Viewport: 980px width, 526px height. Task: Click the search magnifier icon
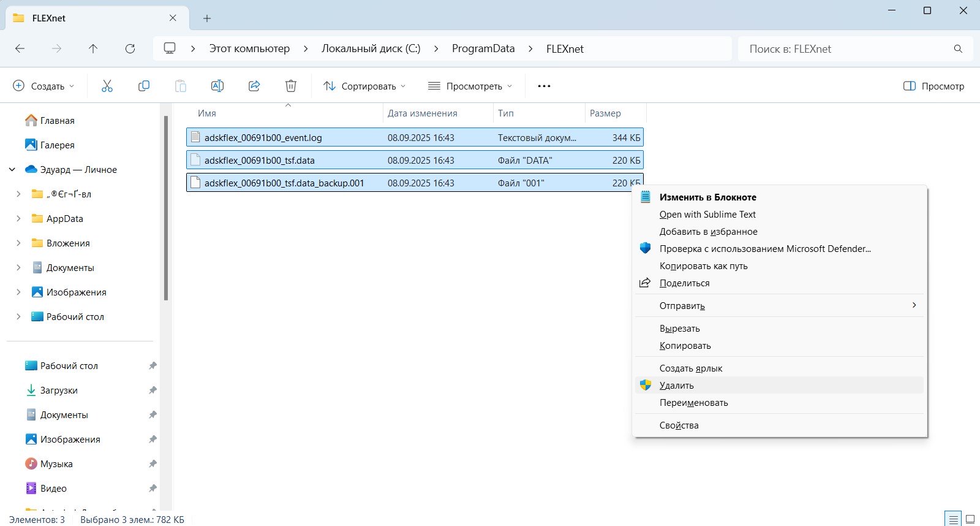click(958, 49)
